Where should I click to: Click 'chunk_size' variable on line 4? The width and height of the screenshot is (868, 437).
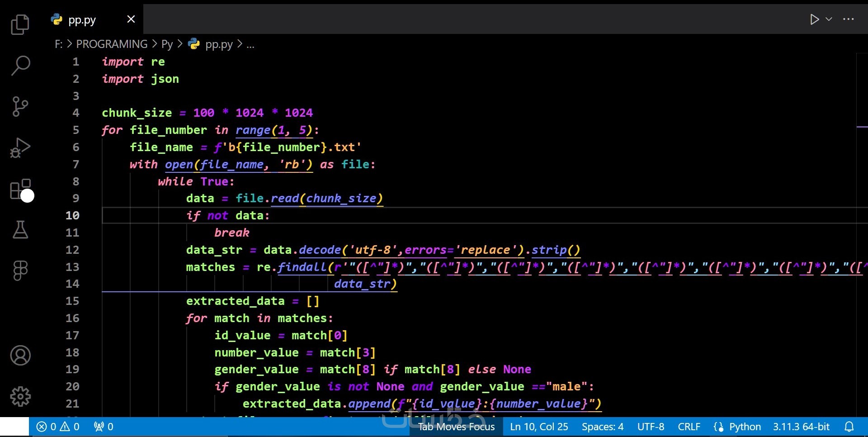point(137,113)
